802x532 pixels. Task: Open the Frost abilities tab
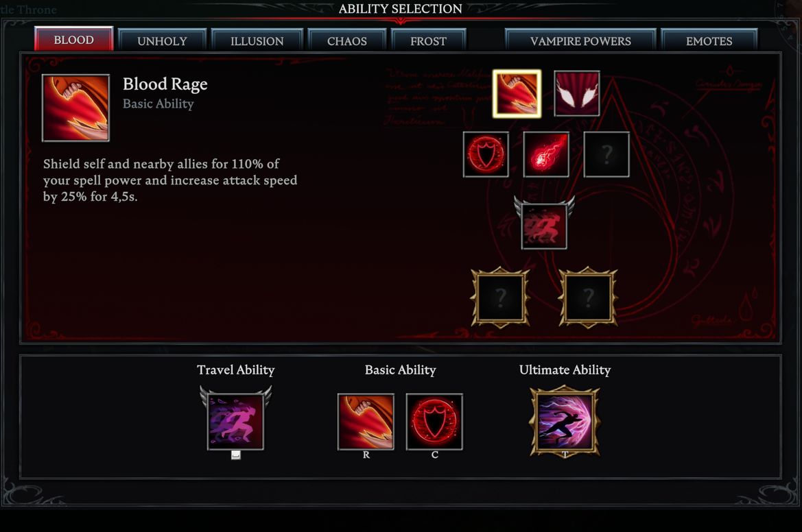[x=428, y=40]
